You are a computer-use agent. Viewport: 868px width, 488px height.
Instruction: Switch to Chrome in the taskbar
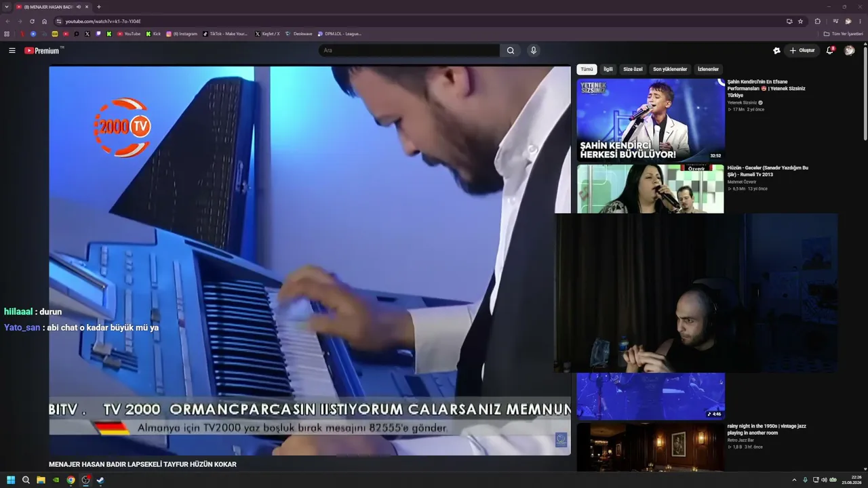pyautogui.click(x=71, y=480)
